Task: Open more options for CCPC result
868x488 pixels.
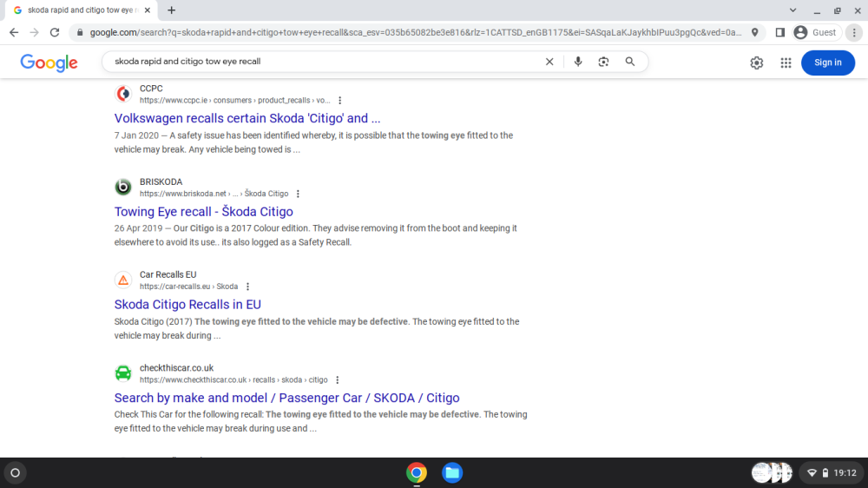Action: pyautogui.click(x=340, y=100)
